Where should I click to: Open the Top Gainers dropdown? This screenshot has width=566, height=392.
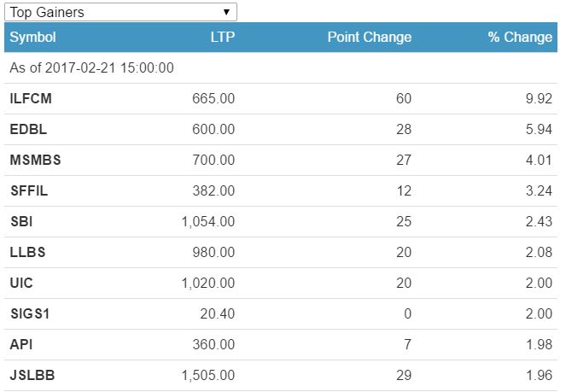120,12
